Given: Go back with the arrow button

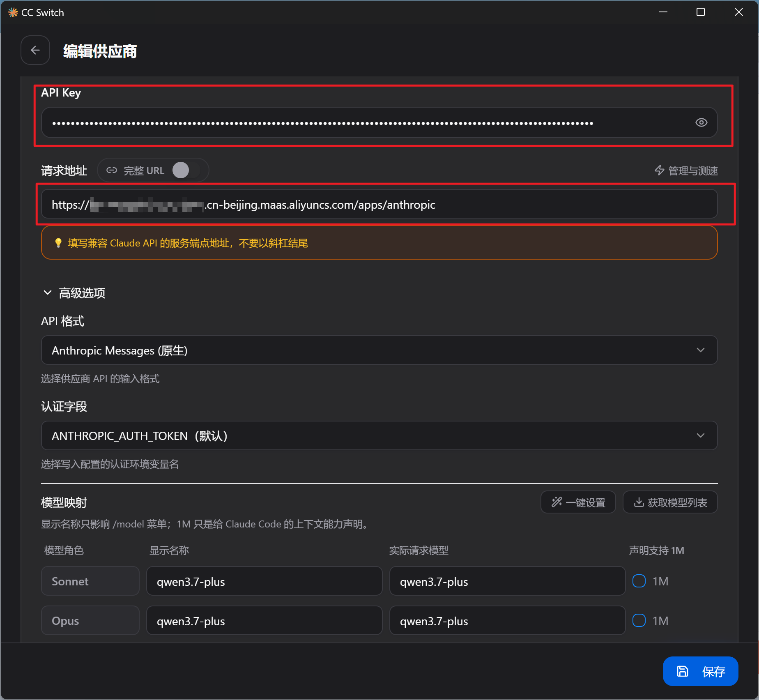Looking at the screenshot, I should pos(35,50).
